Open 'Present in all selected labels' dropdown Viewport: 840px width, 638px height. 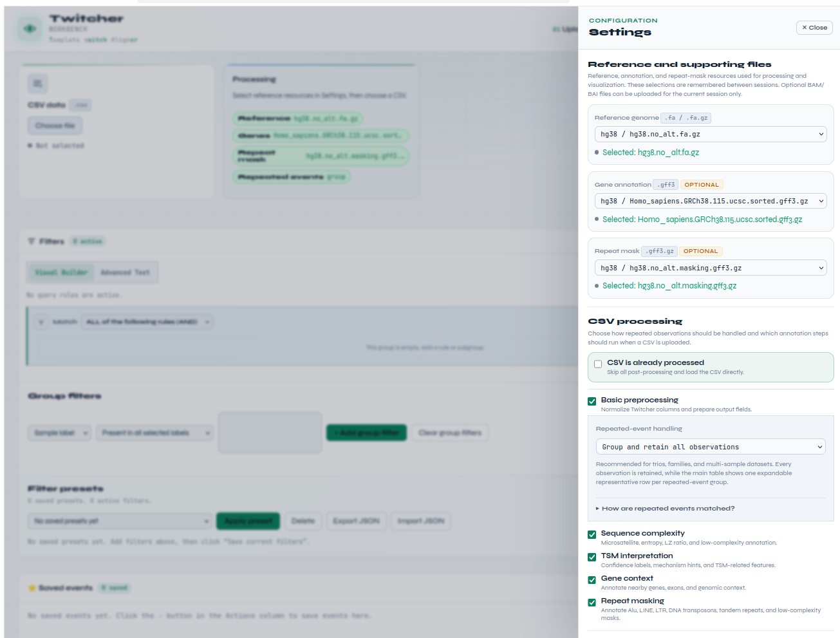[154, 433]
